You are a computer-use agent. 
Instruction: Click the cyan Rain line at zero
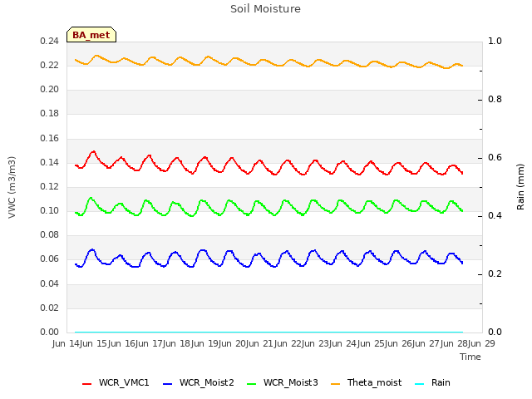point(268,332)
